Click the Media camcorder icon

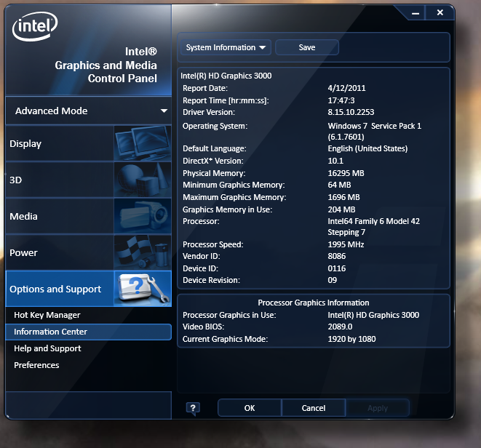click(143, 216)
